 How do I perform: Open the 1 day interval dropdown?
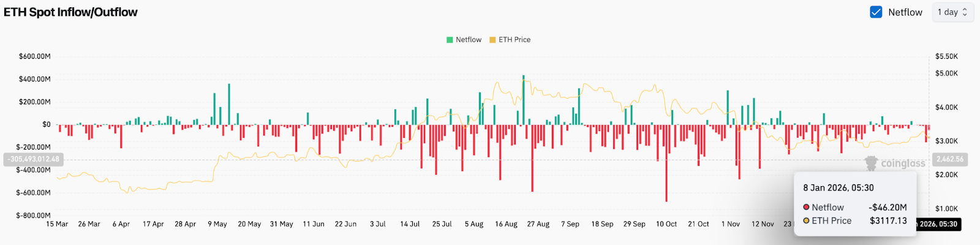(952, 12)
